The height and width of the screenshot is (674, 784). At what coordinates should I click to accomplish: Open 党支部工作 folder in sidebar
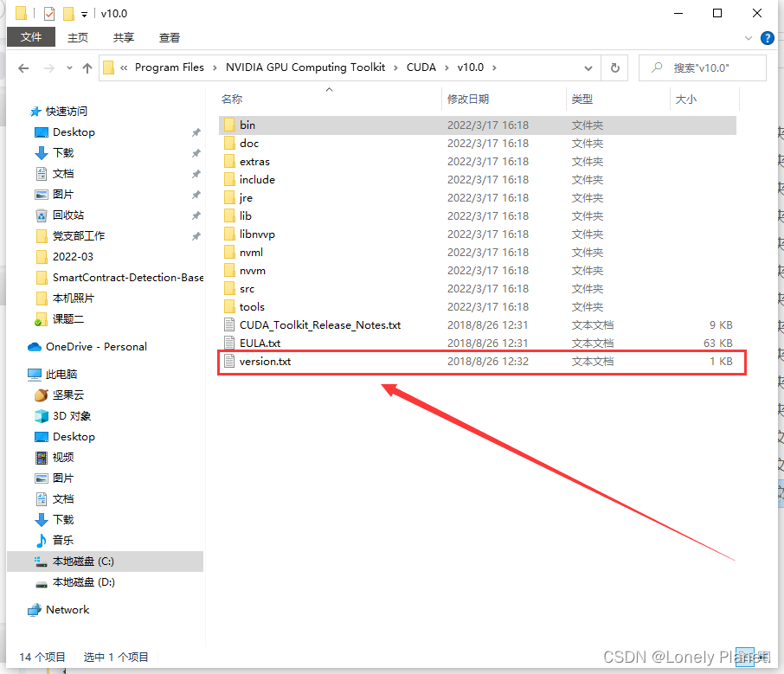pos(79,236)
